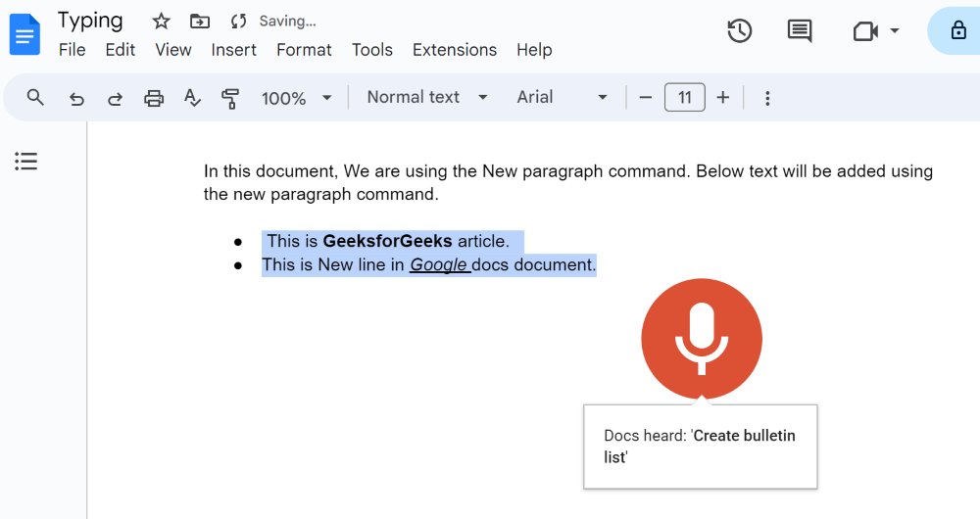
Task: Show the comments panel
Action: coord(800,31)
